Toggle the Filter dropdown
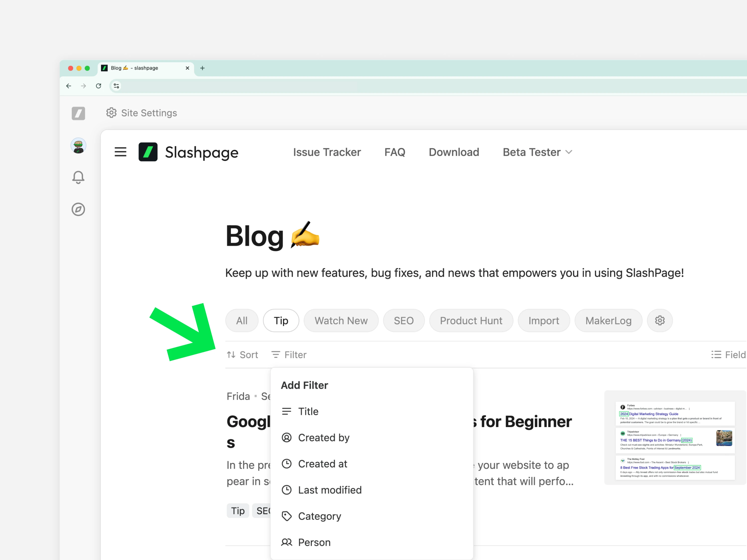Screen dimensions: 747x560 289,355
